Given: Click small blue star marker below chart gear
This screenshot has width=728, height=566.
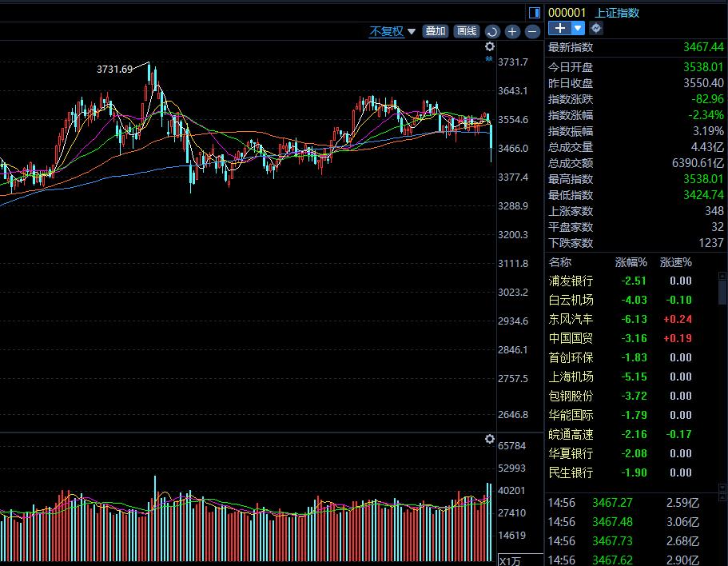Looking at the screenshot, I should point(490,59).
